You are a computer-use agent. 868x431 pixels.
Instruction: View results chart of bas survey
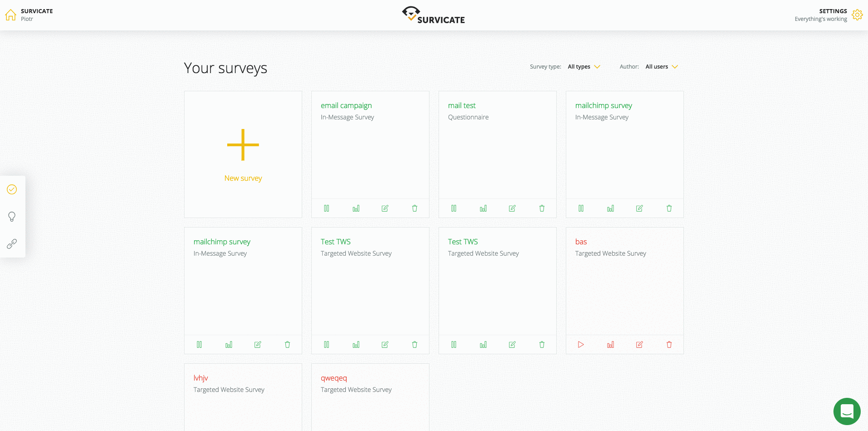610,345
